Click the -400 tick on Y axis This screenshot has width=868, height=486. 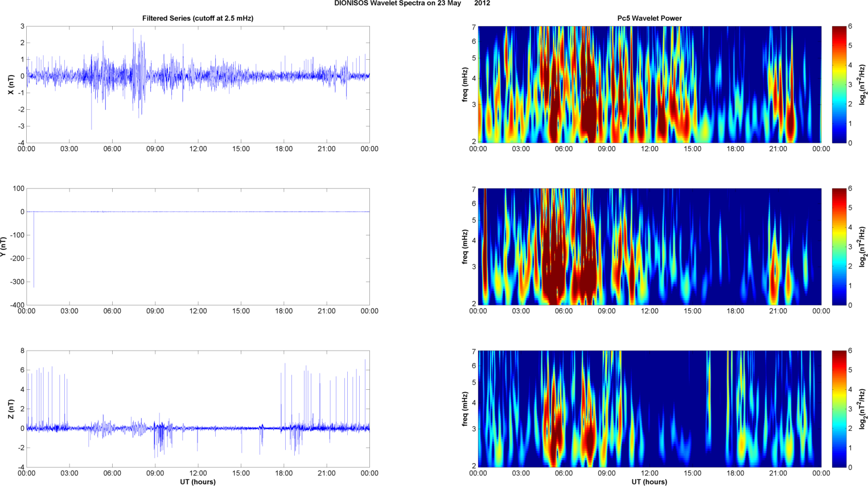[x=18, y=305]
